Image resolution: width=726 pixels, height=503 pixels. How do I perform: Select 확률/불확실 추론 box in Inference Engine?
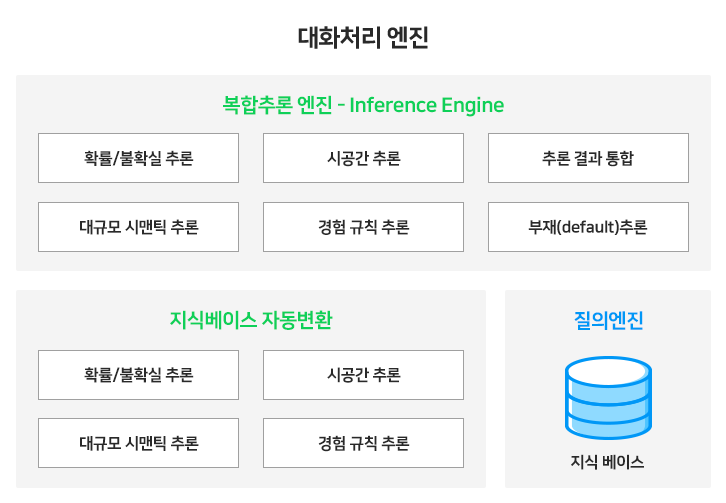pyautogui.click(x=138, y=158)
